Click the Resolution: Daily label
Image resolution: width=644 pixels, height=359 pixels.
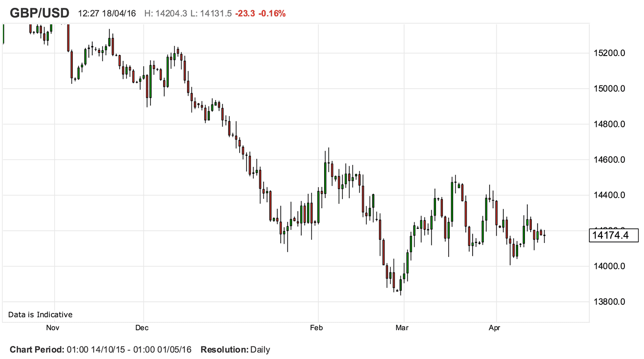235,350
